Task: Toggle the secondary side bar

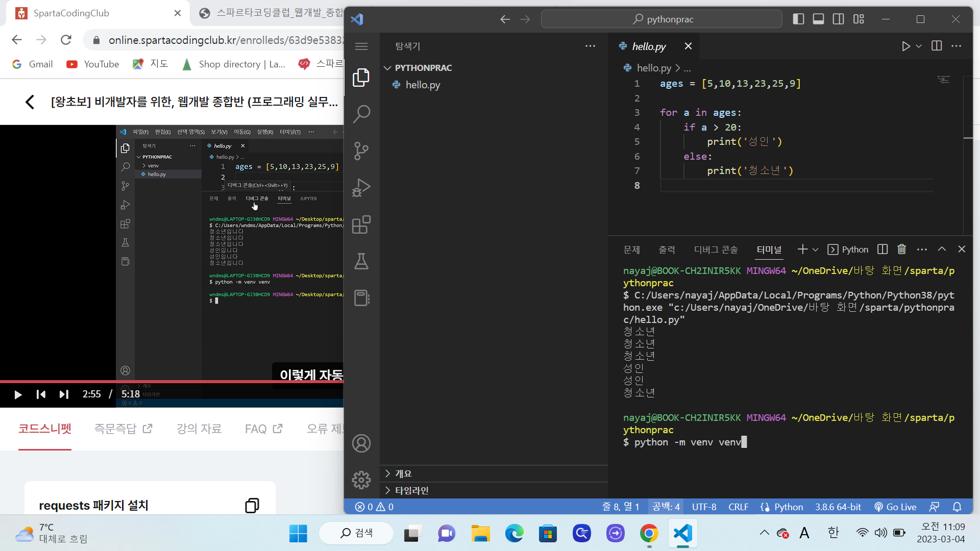Action: pos(838,19)
